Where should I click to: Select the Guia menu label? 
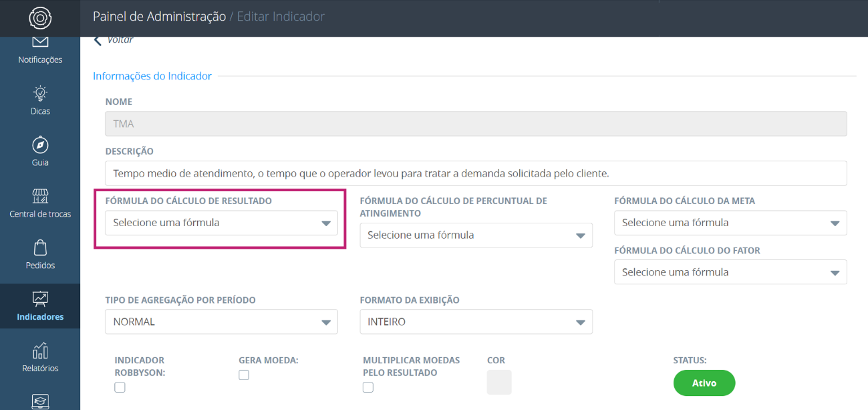click(x=40, y=163)
